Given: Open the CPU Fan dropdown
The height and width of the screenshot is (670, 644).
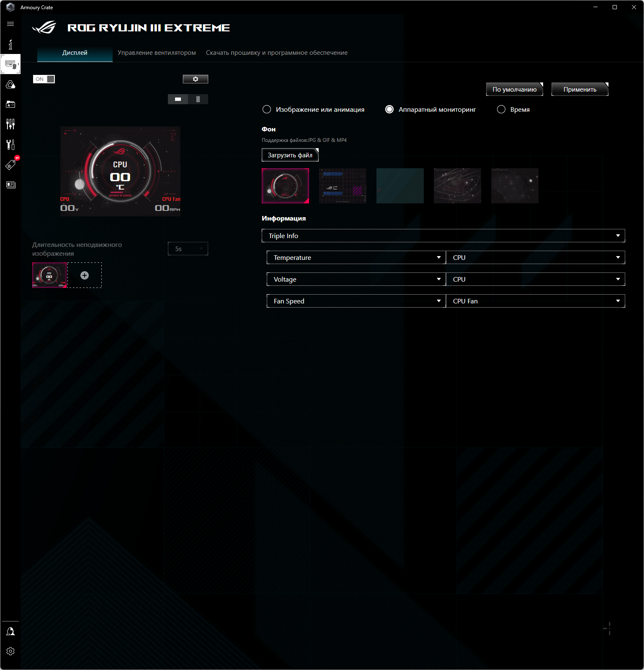Looking at the screenshot, I should point(536,301).
